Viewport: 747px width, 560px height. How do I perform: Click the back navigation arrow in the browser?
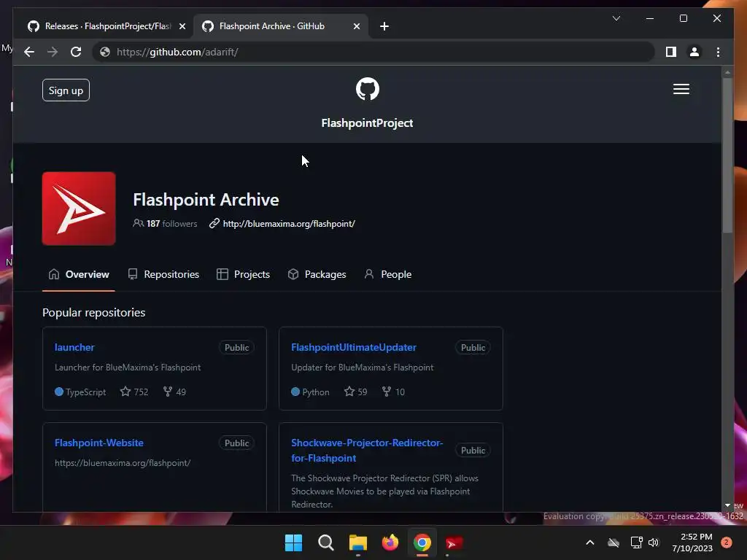tap(29, 52)
